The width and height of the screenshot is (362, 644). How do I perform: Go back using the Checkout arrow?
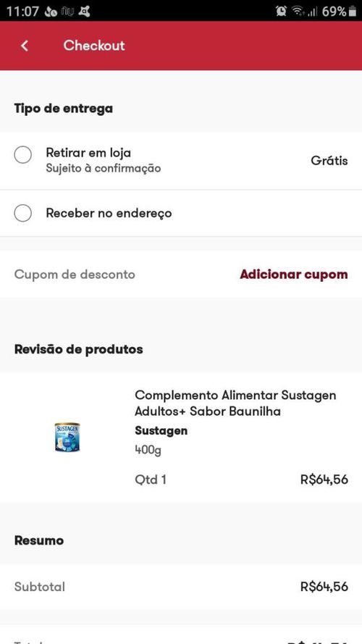pos(25,46)
